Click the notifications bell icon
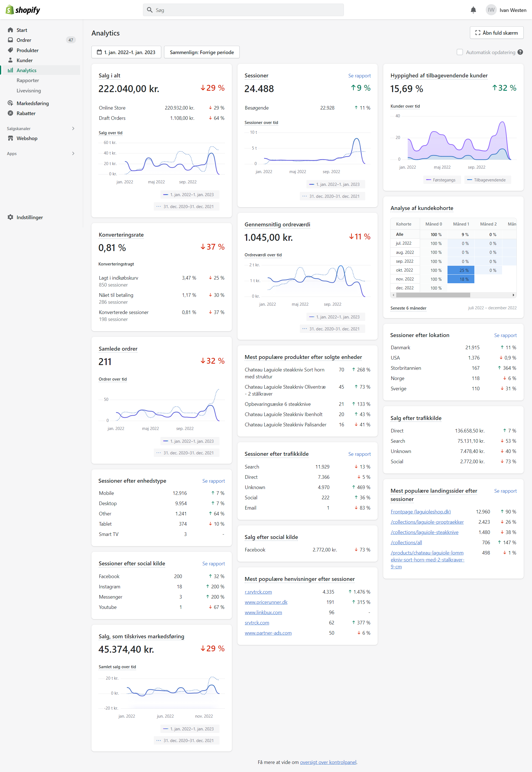Screen dimensions: 532x772 tap(473, 10)
